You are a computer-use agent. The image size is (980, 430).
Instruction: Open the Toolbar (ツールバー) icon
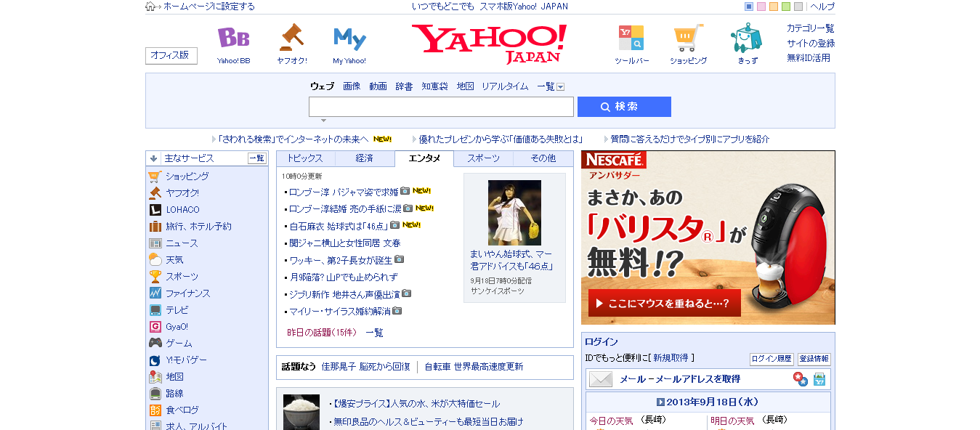click(631, 38)
